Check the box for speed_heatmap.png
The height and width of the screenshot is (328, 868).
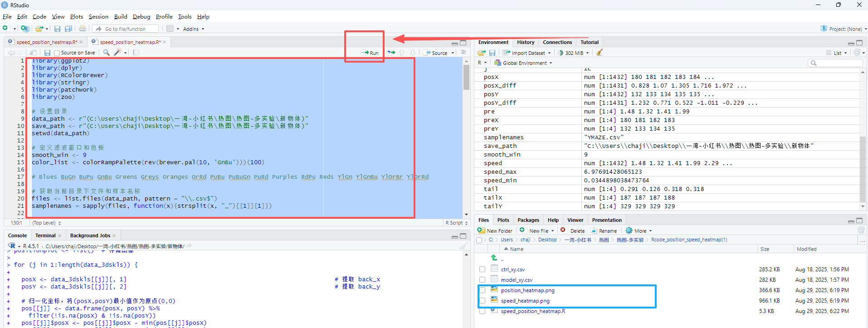[x=482, y=301]
